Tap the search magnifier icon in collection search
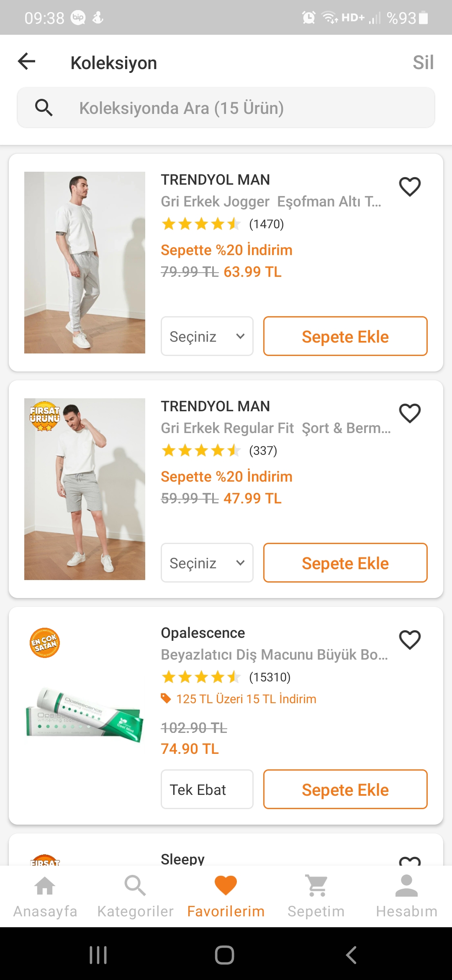The image size is (452, 980). (x=44, y=108)
